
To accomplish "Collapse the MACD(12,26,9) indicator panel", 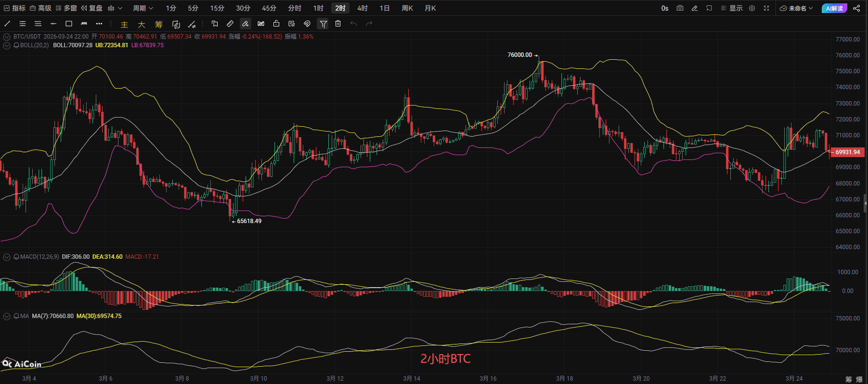I will pos(7,257).
